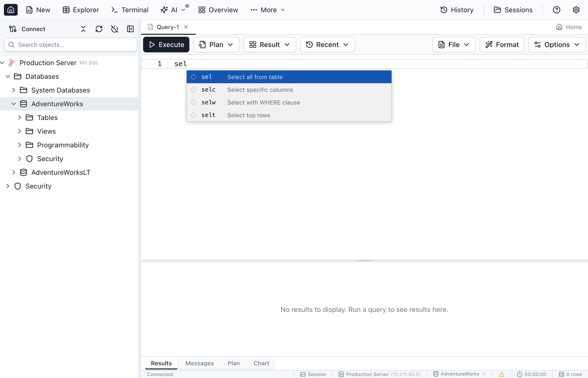Open query History

pos(456,10)
